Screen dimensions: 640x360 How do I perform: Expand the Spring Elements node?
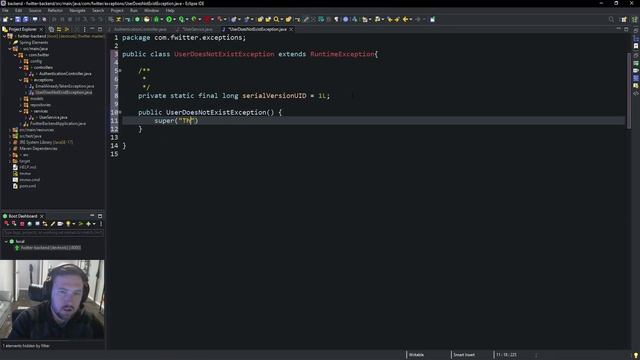10,42
